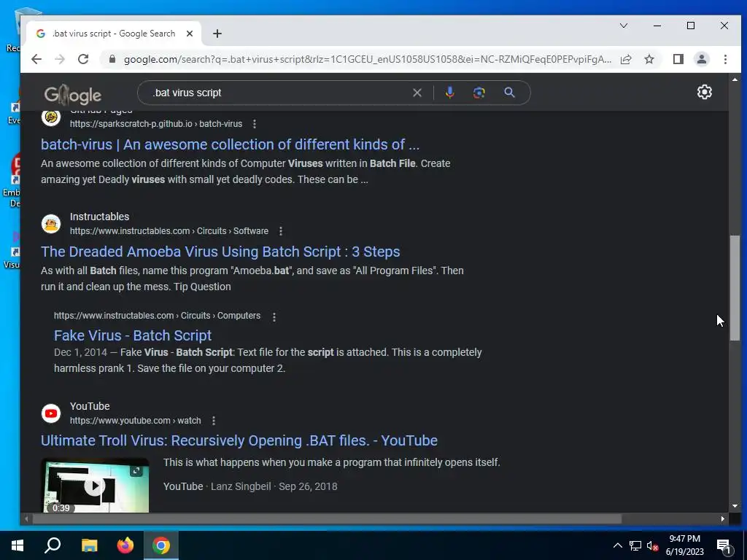Open the Windows Start menu

coord(18,545)
